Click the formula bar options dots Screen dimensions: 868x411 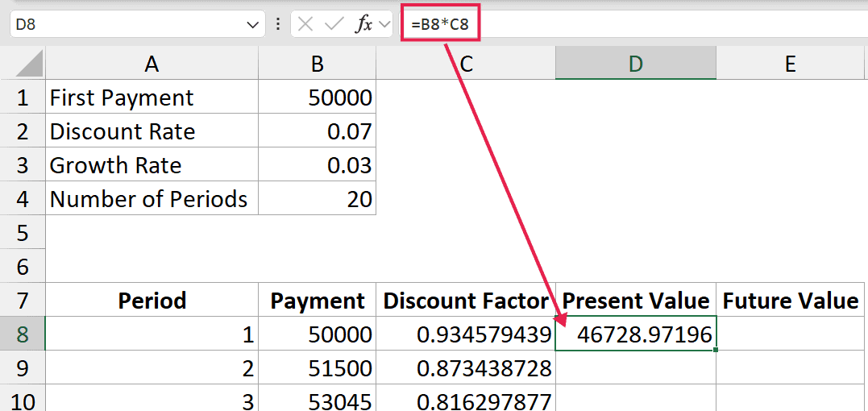[x=278, y=24]
